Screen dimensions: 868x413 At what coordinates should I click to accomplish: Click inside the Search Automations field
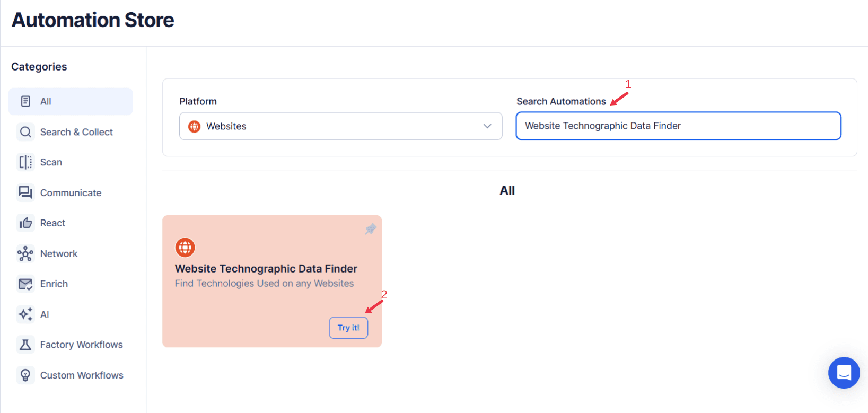678,126
